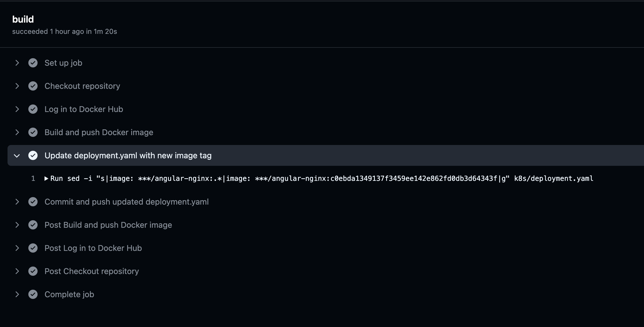
Task: Expand the Checkout repository step chevron
Action: 17,86
